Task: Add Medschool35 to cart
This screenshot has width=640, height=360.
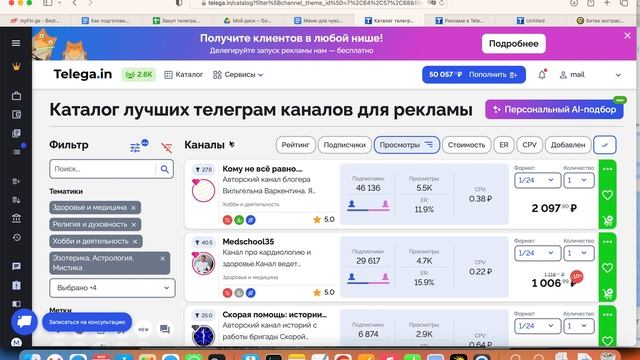Action: [607, 293]
